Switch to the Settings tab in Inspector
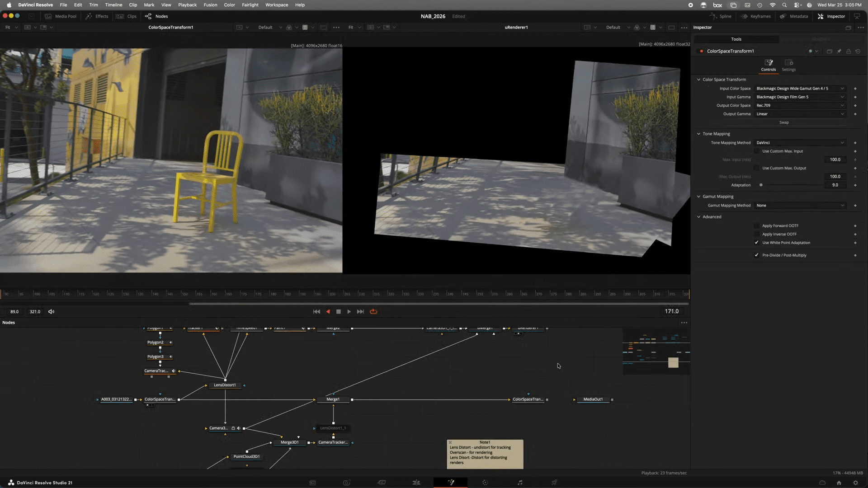 pyautogui.click(x=788, y=65)
